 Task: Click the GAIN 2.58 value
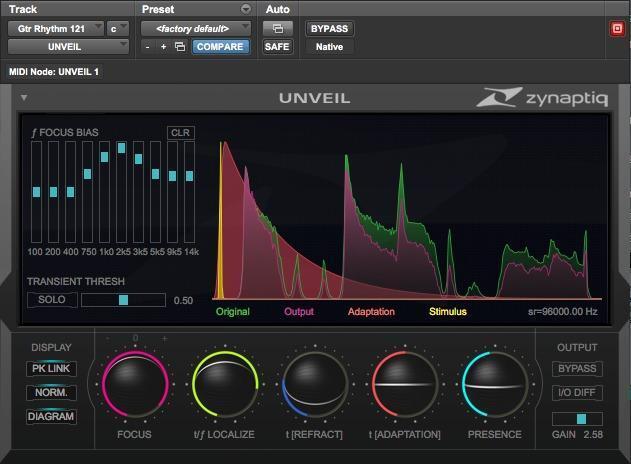click(x=593, y=435)
